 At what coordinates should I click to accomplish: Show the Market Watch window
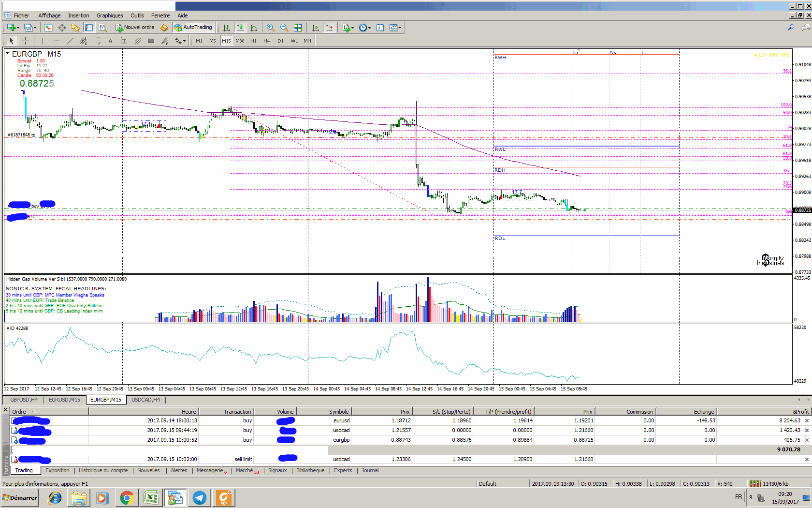tap(48, 28)
